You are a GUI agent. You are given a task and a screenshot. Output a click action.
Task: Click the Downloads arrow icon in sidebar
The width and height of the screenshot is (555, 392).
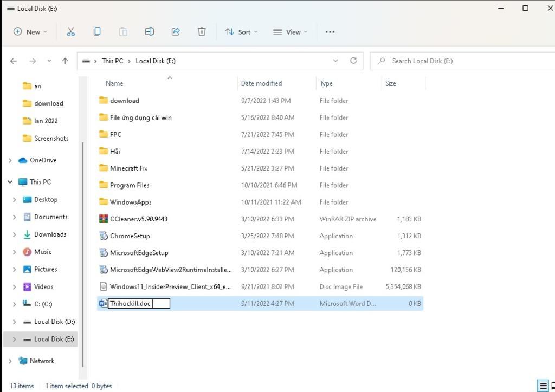[27, 234]
